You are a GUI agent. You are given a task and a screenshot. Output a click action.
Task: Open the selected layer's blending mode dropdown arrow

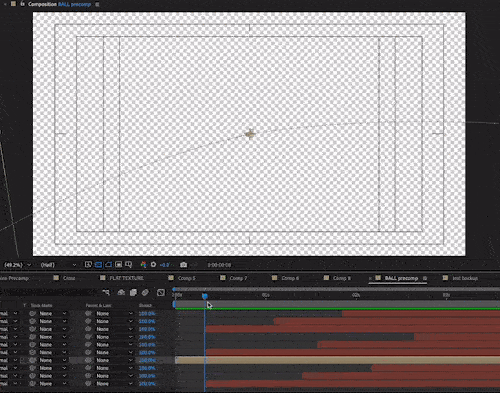[15, 360]
